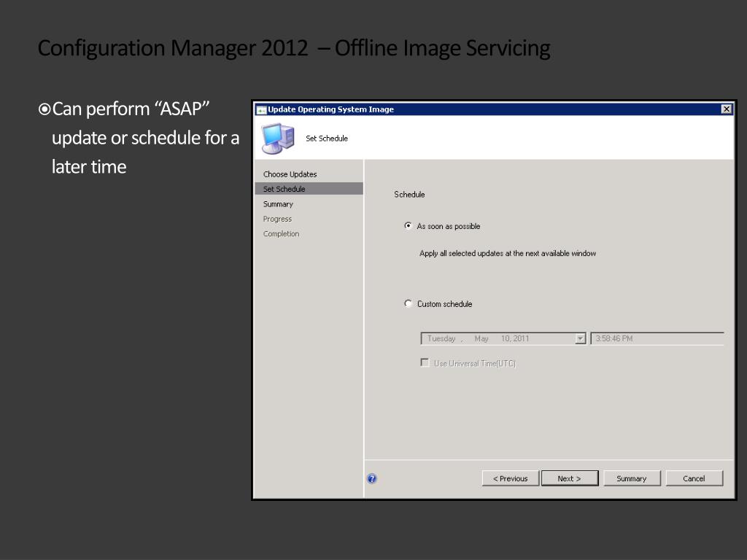747x560 pixels.
Task: Open the Summary step in sidebar
Action: tap(278, 204)
